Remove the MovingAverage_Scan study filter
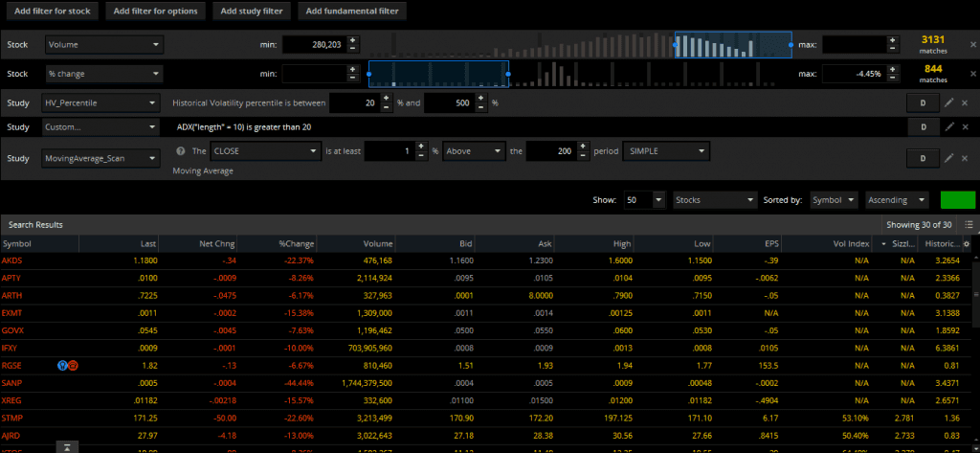Screen dimensions: 980x453 pyautogui.click(x=965, y=158)
